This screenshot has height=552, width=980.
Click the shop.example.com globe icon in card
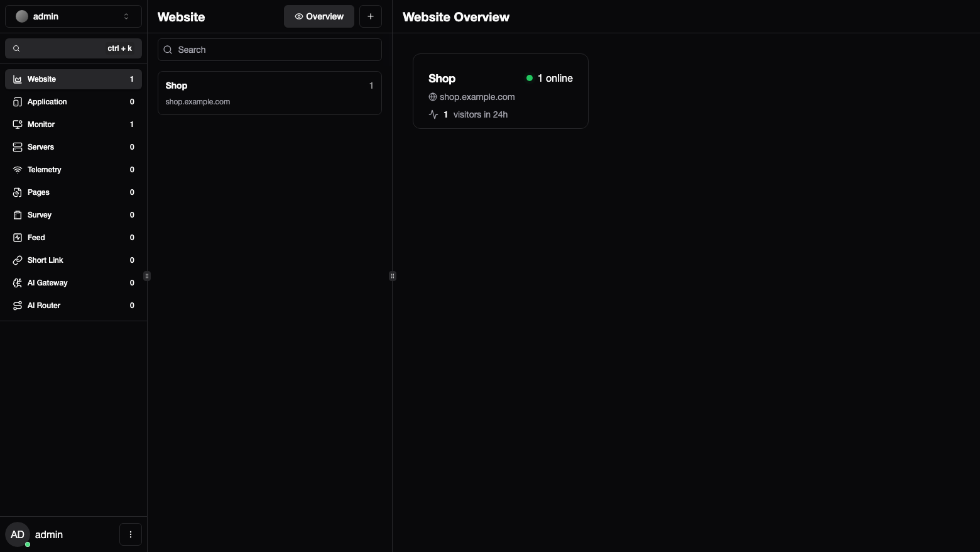point(433,97)
